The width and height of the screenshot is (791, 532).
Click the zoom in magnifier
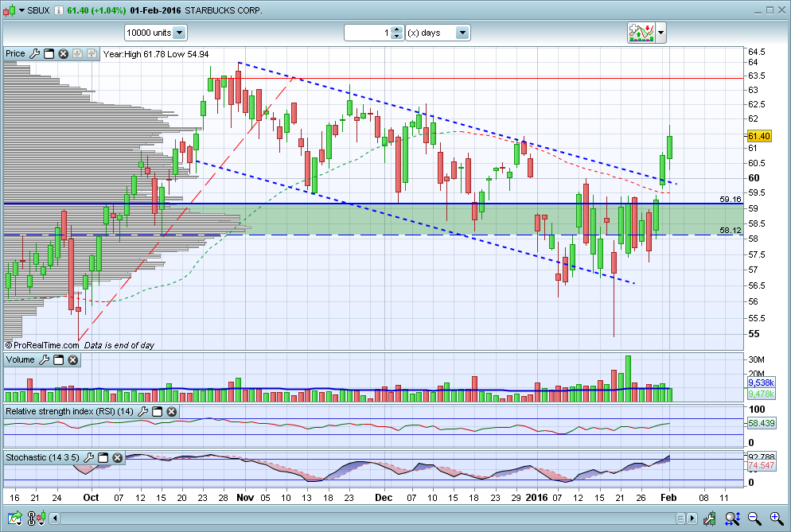coord(777,518)
